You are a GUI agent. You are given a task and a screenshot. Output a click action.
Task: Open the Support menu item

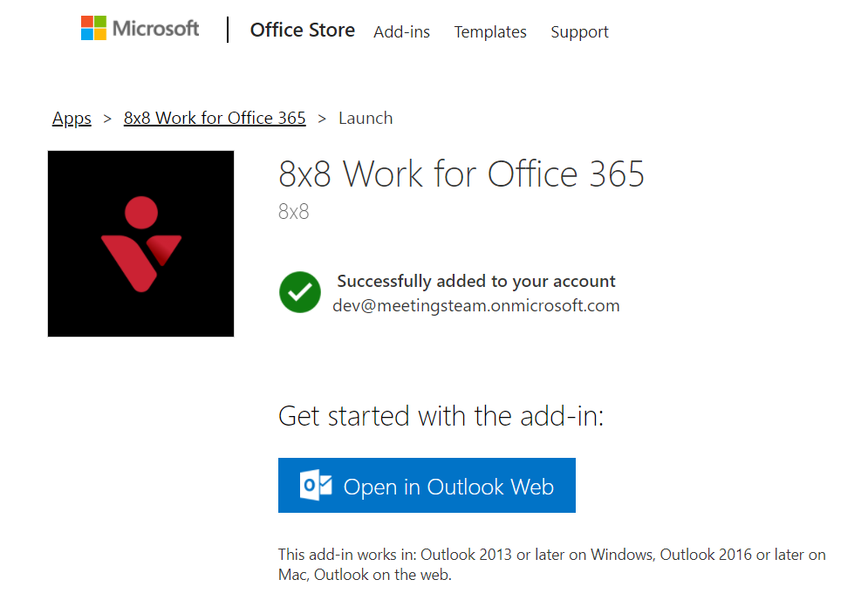coord(579,32)
